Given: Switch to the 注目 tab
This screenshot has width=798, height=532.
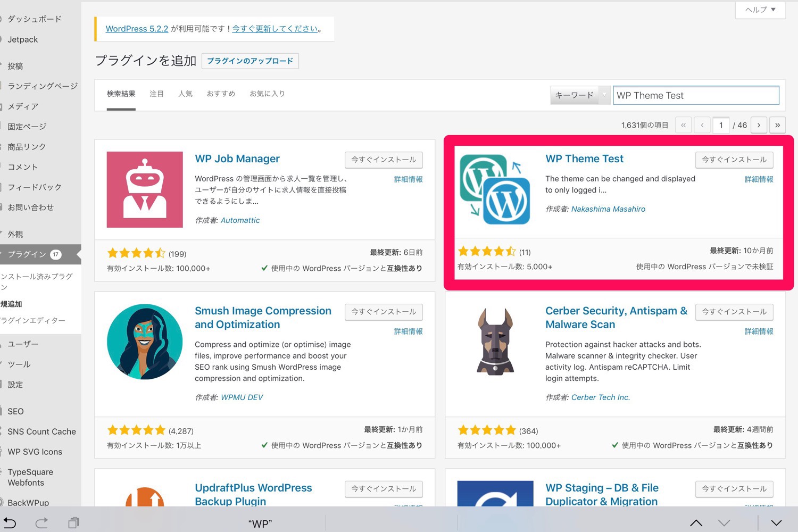Looking at the screenshot, I should (x=156, y=94).
